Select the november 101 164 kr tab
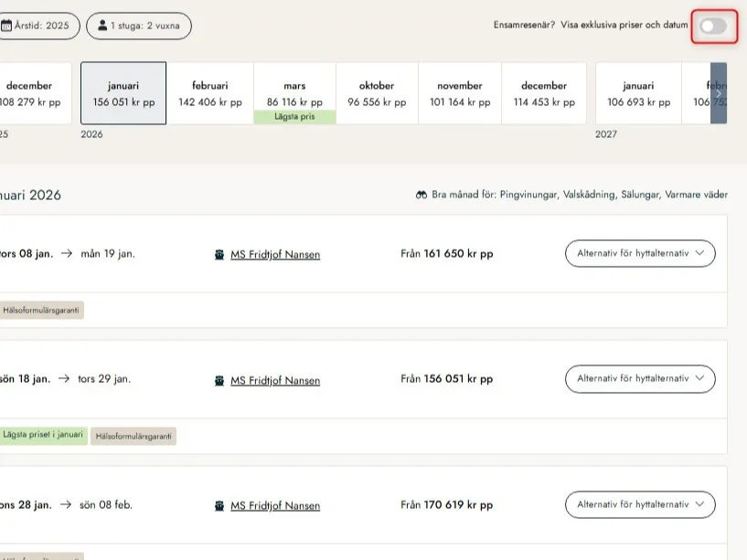Screen dimensions: 747x560 (459, 93)
